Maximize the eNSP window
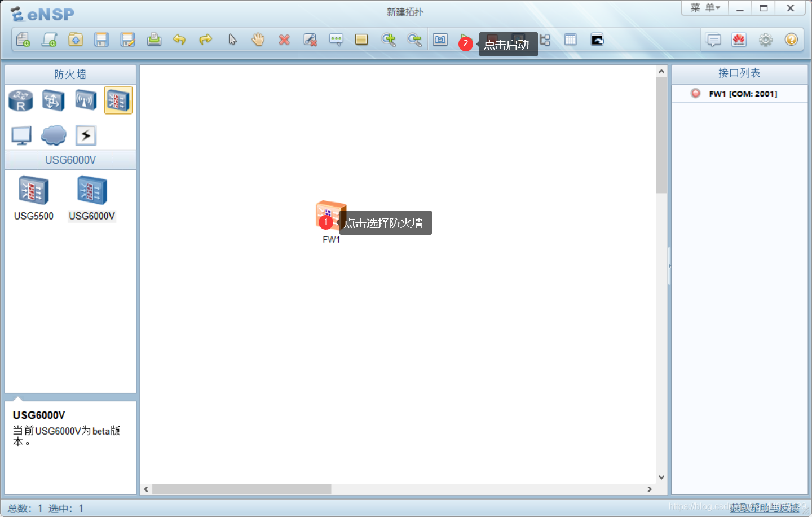Viewport: 812px width, 517px height. (x=764, y=8)
